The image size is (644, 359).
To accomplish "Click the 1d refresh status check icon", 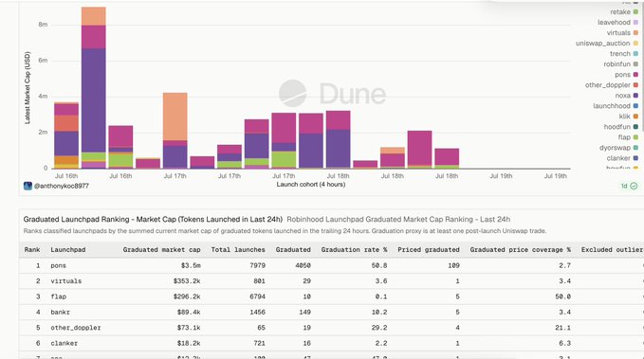I will [x=634, y=187].
